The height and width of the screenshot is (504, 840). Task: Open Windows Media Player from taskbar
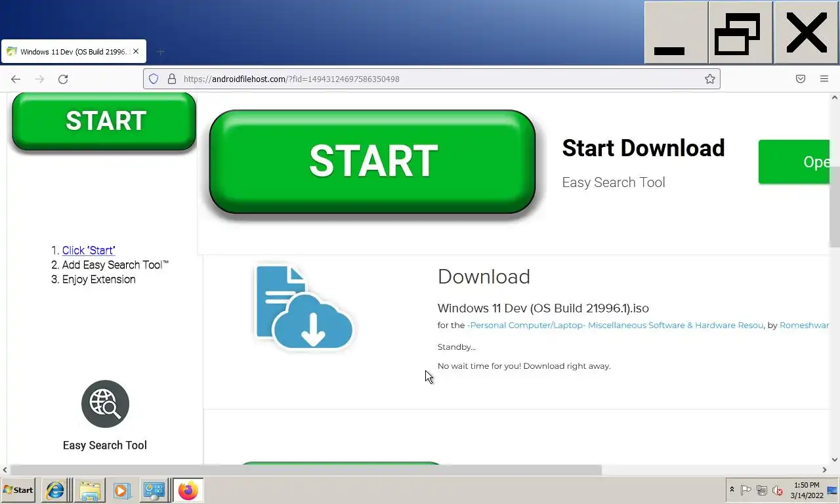(x=121, y=490)
